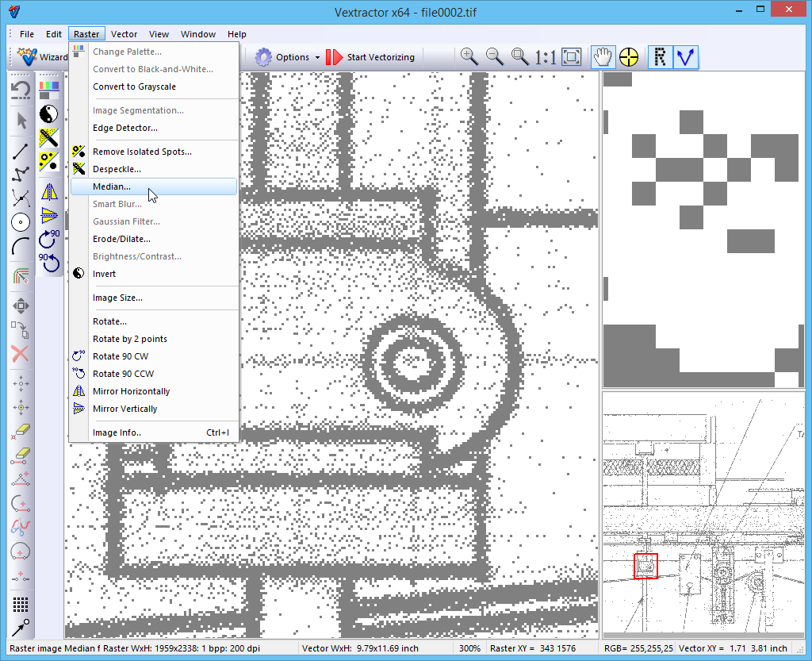Screen dimensions: 812x661
Task: Click the zoom out magnifier icon
Action: coord(494,56)
